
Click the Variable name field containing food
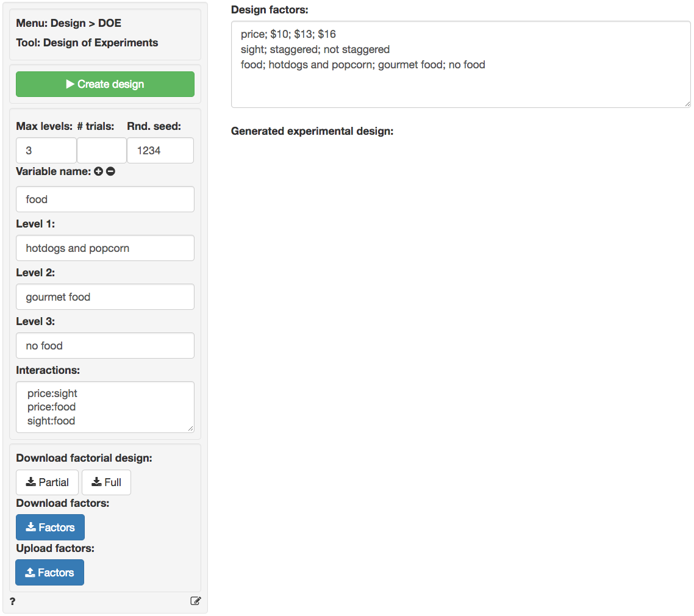point(105,199)
